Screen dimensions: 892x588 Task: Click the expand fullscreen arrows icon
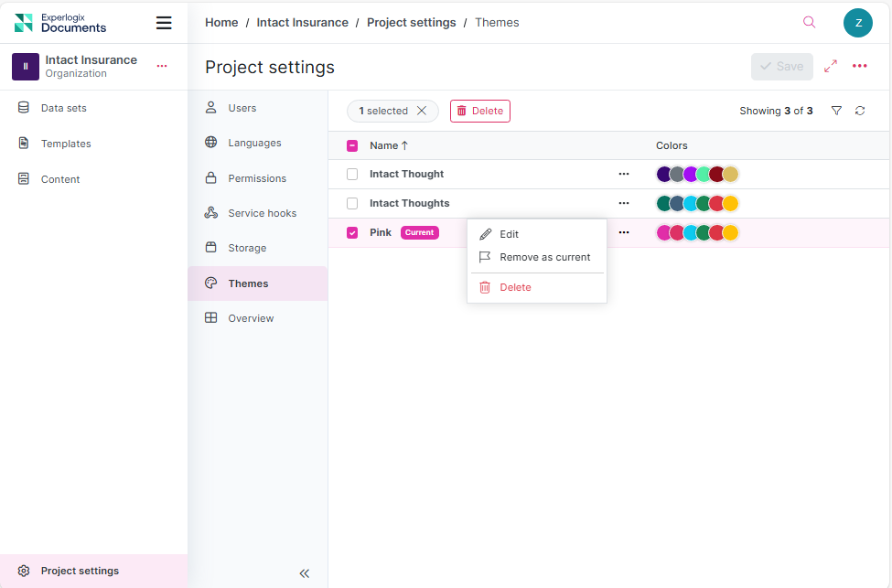pos(831,67)
